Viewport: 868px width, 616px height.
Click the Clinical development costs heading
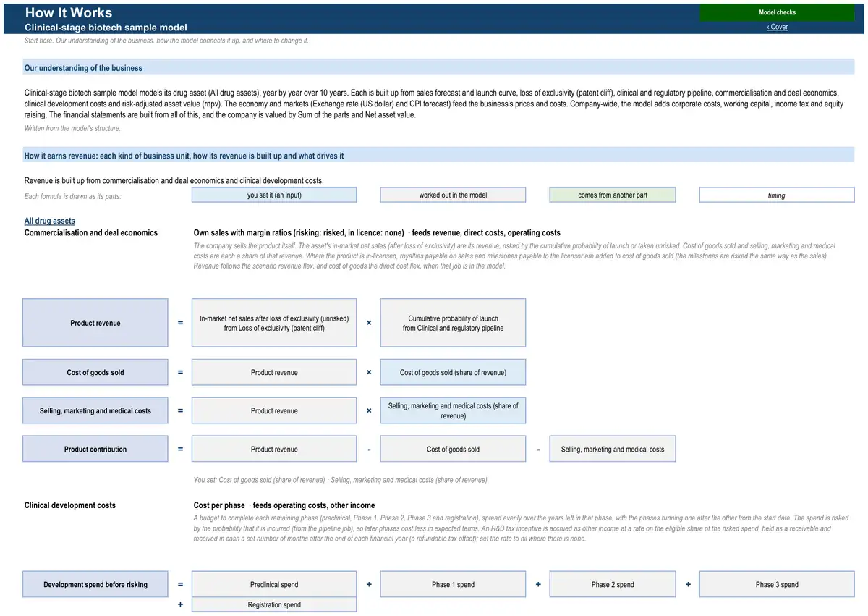point(70,505)
